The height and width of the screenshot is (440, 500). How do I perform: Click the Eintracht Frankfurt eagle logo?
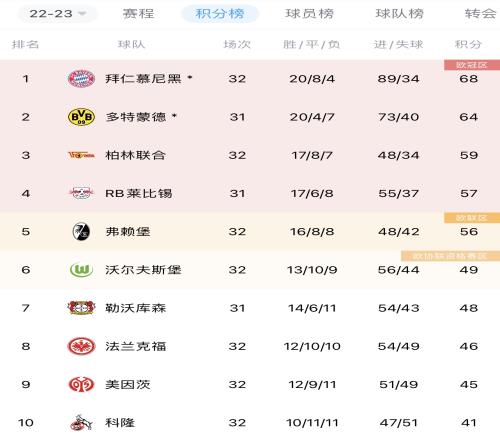[x=81, y=346]
